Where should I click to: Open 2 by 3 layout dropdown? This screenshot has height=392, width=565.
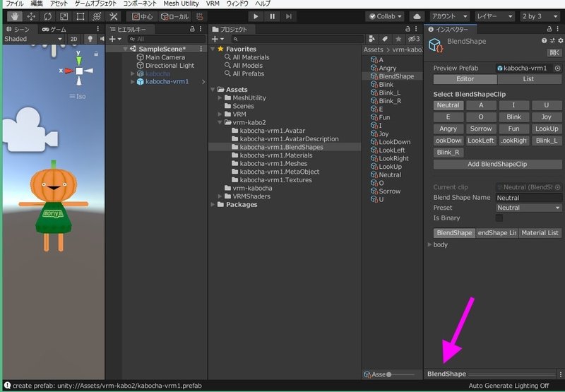pos(540,16)
